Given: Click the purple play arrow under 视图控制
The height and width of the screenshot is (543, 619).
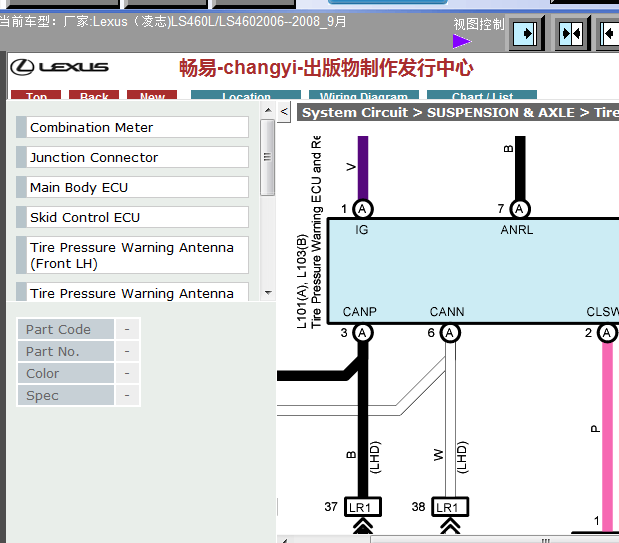Looking at the screenshot, I should click(x=462, y=41).
